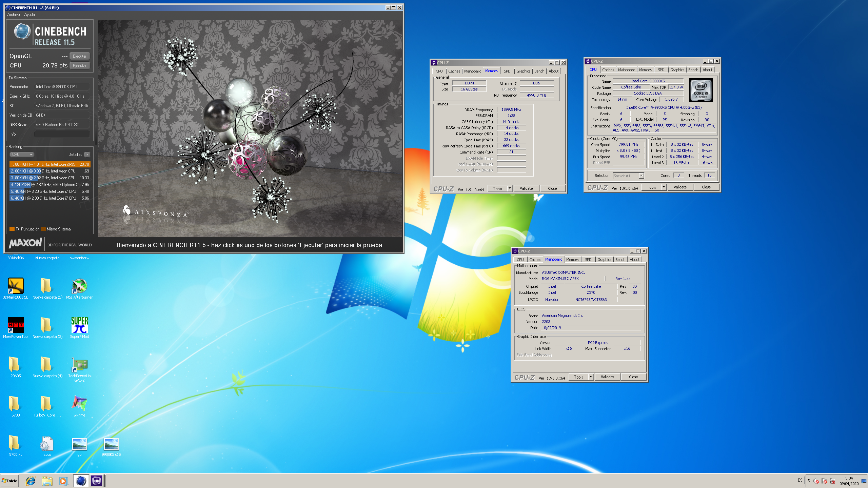Click the Info text field in Cinebench
Screen dimensions: 868x488
[62, 134]
